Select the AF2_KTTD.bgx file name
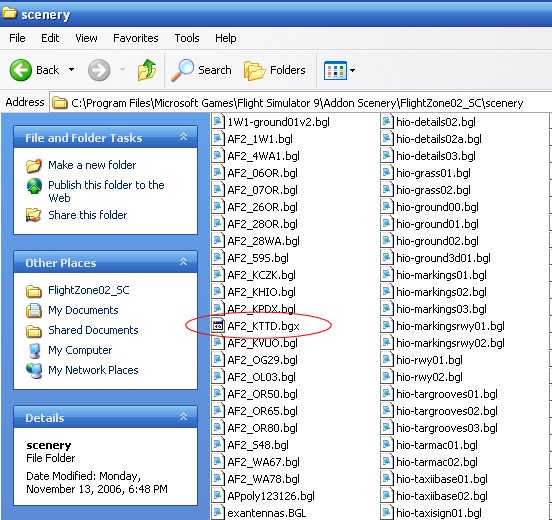 (263, 326)
